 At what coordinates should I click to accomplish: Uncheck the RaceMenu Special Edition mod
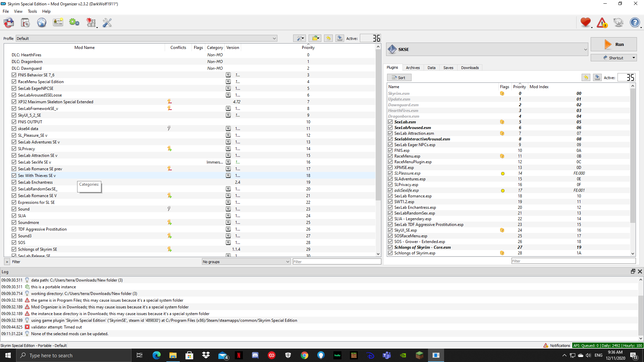tap(14, 82)
